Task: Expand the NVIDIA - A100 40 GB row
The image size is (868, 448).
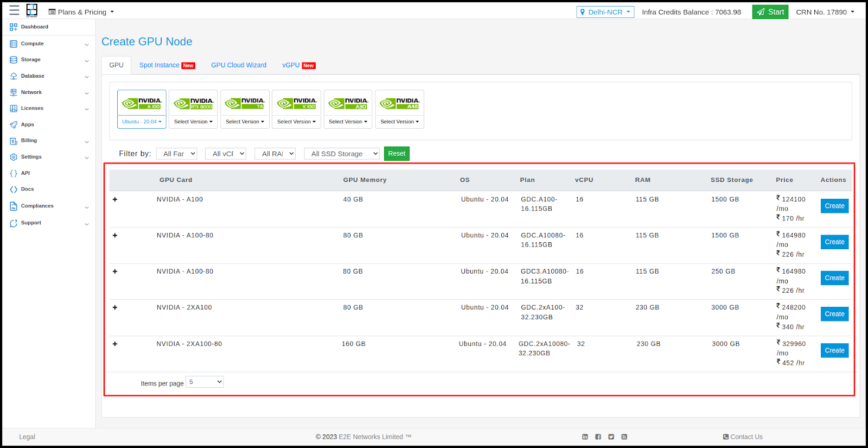Action: click(115, 199)
